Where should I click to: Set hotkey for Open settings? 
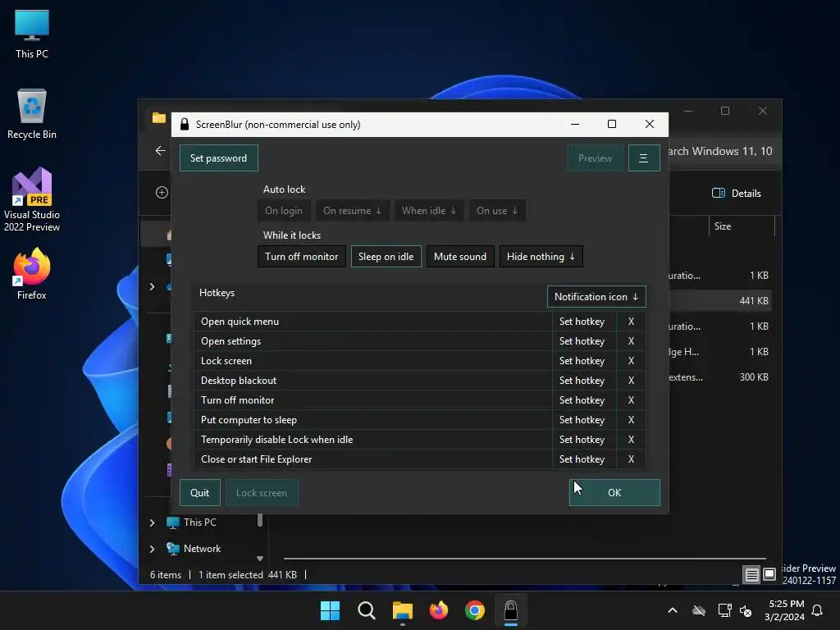(582, 341)
